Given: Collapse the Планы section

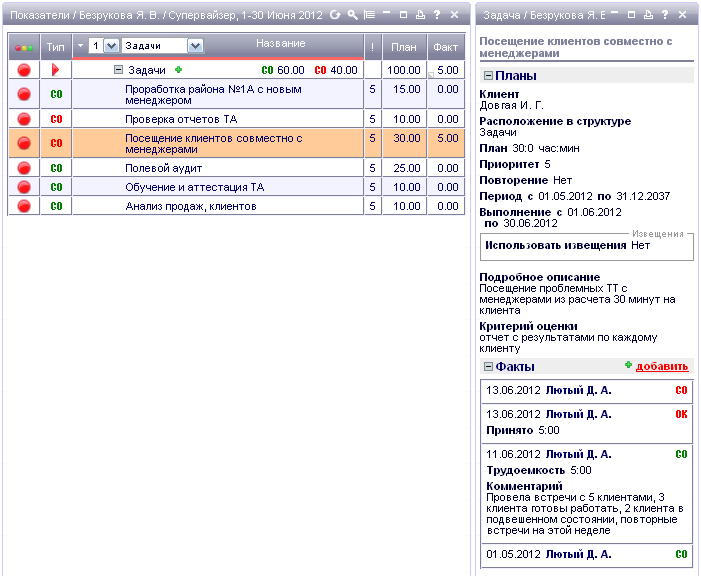Looking at the screenshot, I should coord(488,76).
